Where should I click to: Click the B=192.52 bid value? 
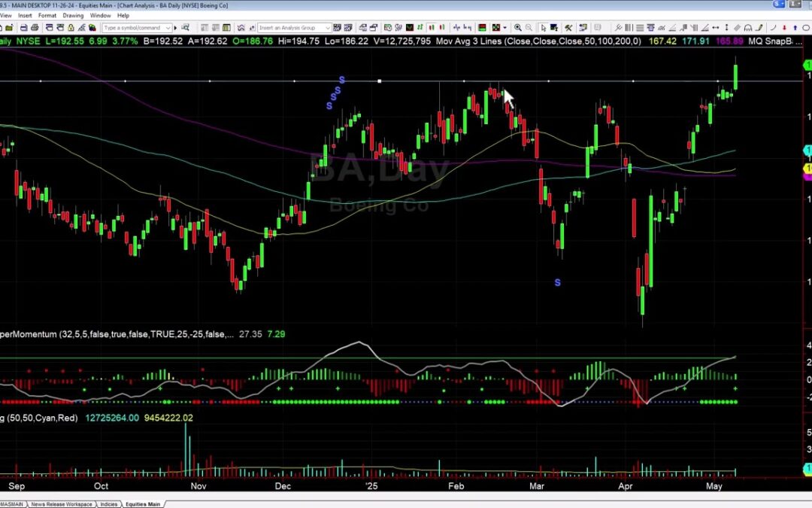tap(162, 41)
